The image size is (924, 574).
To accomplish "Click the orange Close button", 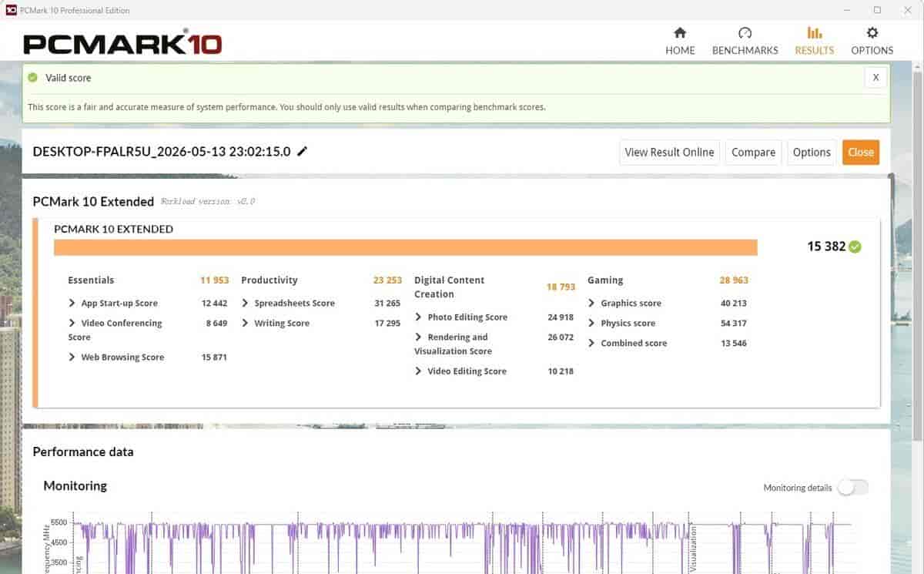I will pyautogui.click(x=861, y=153).
